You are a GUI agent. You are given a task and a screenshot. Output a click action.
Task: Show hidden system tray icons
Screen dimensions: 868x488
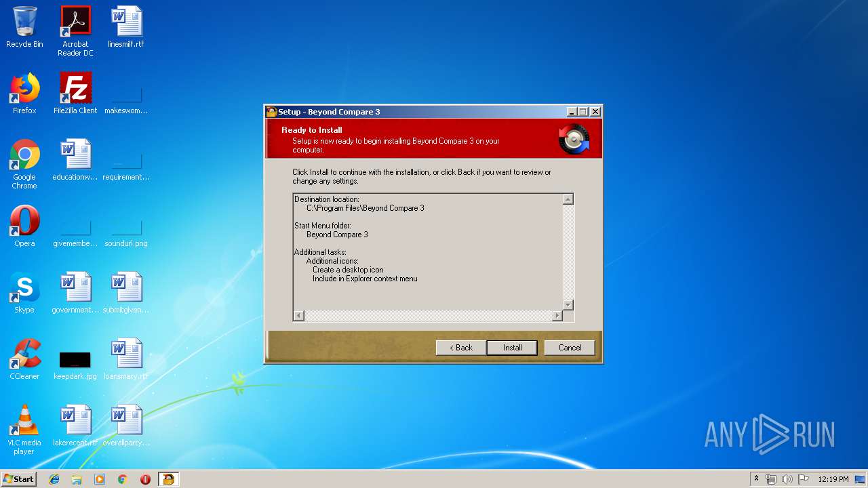(x=756, y=479)
